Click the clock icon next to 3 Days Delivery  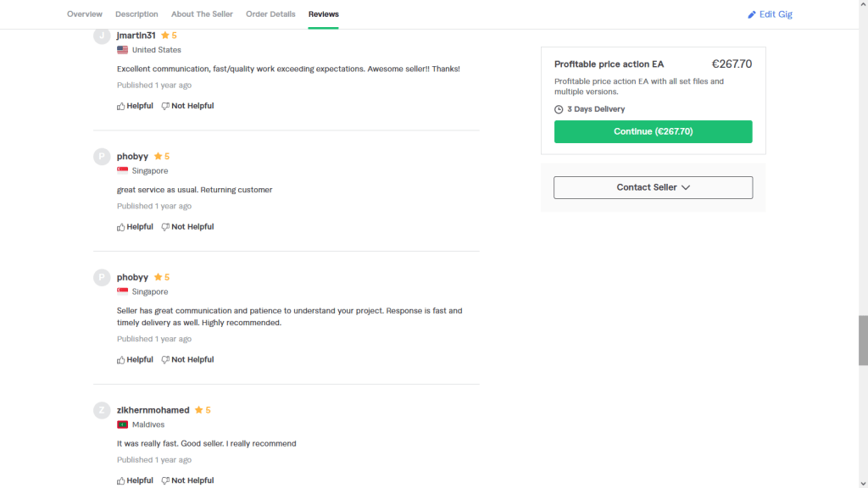pos(559,109)
